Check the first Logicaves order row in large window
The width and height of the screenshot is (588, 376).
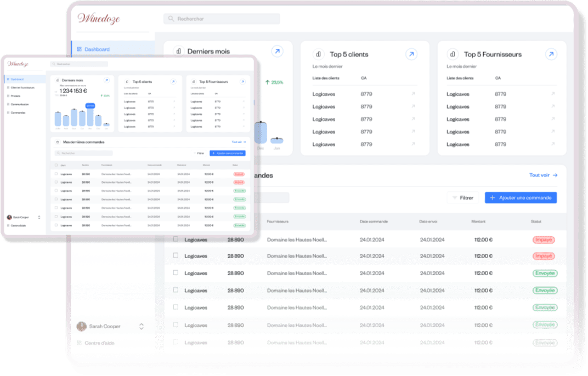coord(176,240)
